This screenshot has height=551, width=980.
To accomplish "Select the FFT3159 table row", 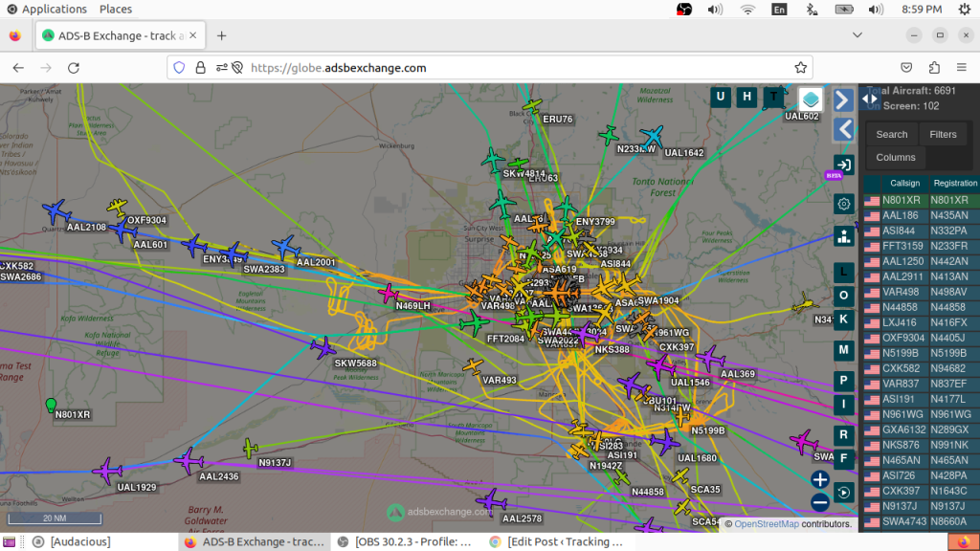I will point(922,246).
